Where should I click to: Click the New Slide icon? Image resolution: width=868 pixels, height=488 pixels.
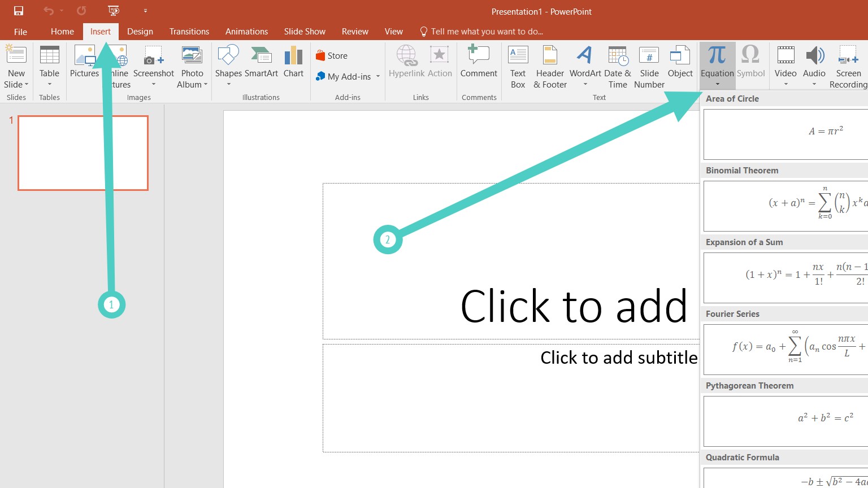pos(16,55)
